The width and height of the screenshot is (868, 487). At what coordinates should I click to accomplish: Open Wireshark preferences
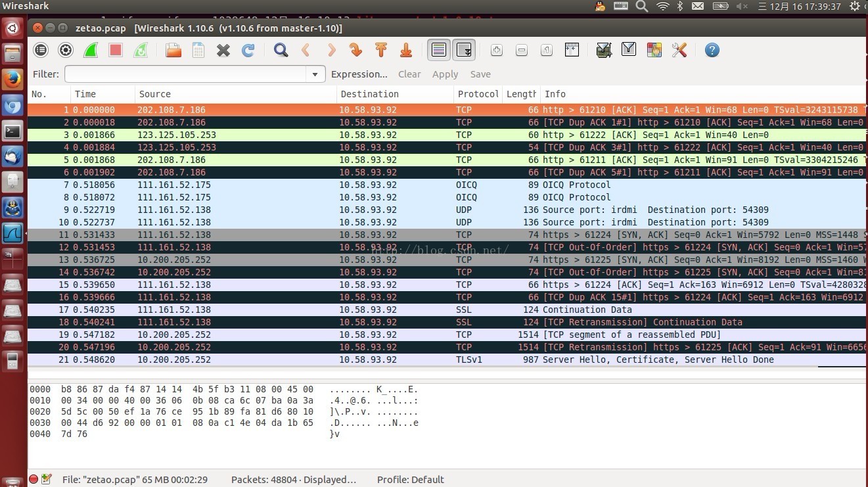pos(679,50)
